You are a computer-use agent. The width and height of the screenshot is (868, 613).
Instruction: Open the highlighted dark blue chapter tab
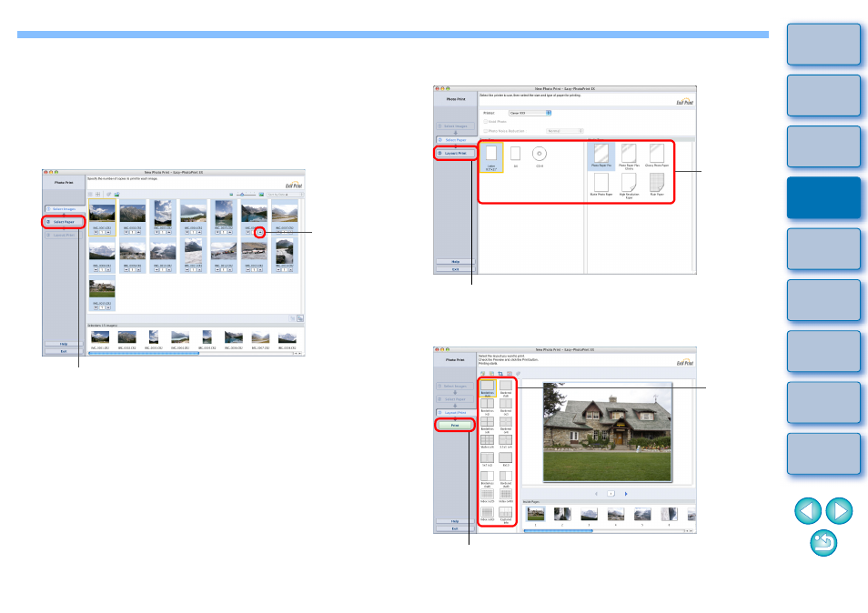pos(823,197)
